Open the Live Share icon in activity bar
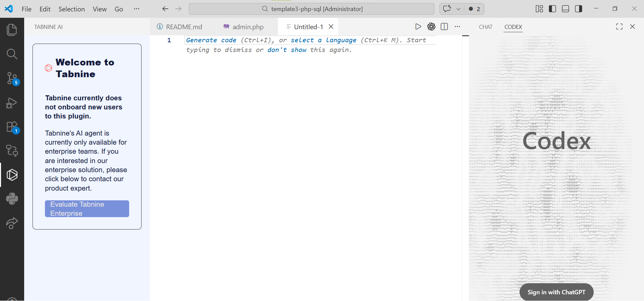This screenshot has height=301, width=644. (12, 223)
